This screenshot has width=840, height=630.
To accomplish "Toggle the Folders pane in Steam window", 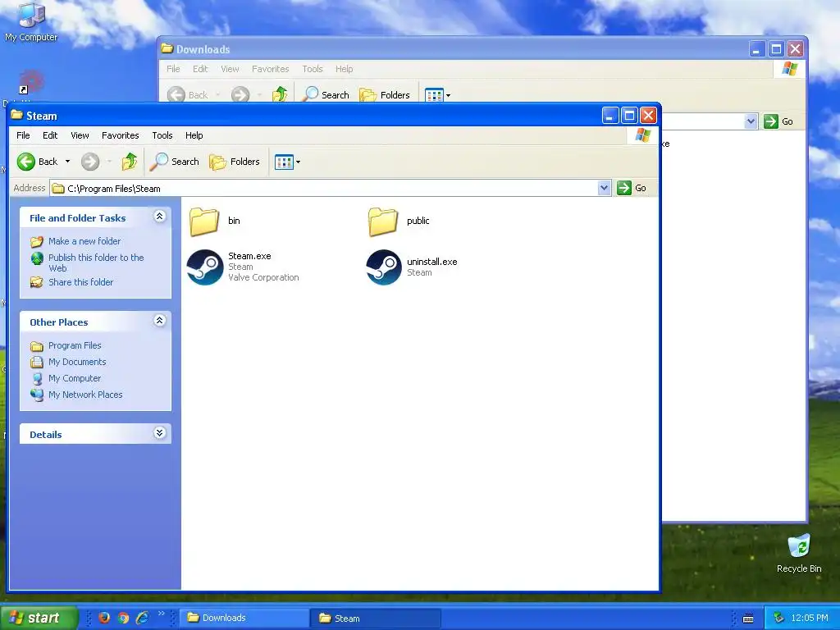I will [x=235, y=162].
